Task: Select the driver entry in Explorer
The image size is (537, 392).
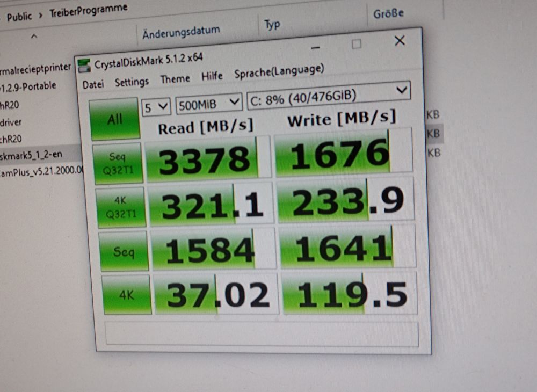Action: [11, 122]
